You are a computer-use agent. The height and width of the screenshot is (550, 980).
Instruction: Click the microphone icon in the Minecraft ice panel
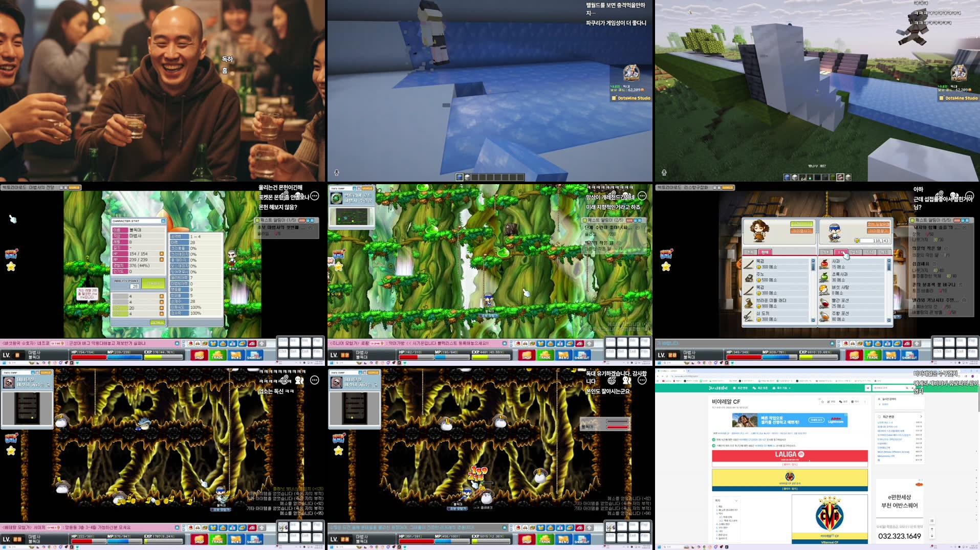pos(336,173)
